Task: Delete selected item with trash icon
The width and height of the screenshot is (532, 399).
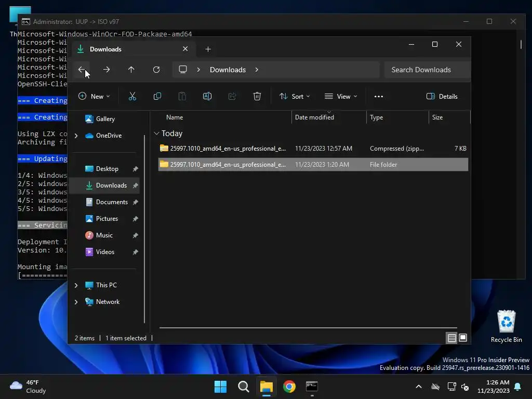Action: 257,96
